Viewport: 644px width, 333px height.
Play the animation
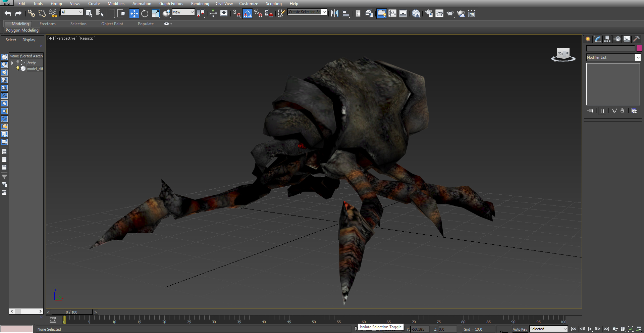590,329
